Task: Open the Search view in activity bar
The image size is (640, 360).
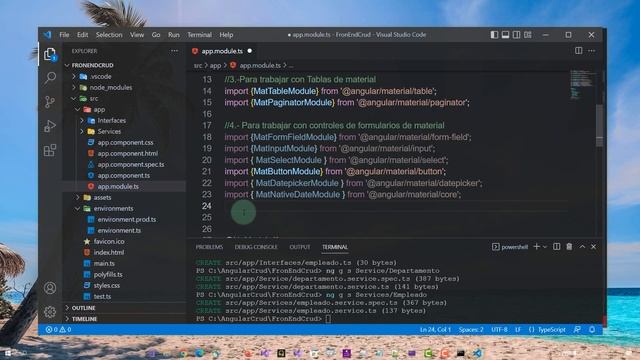Action: point(50,78)
